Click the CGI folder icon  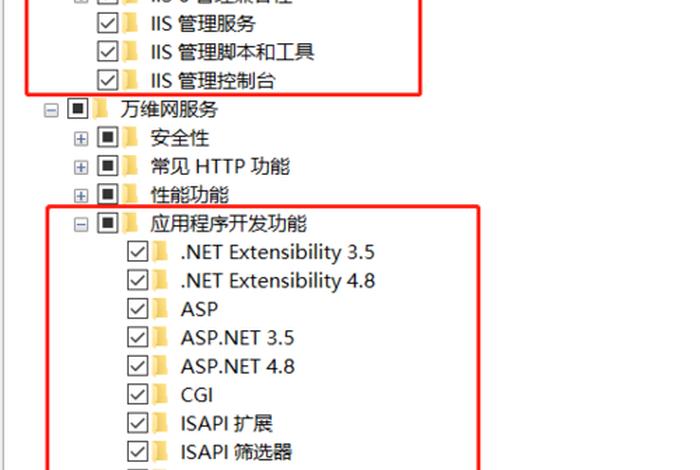160,394
